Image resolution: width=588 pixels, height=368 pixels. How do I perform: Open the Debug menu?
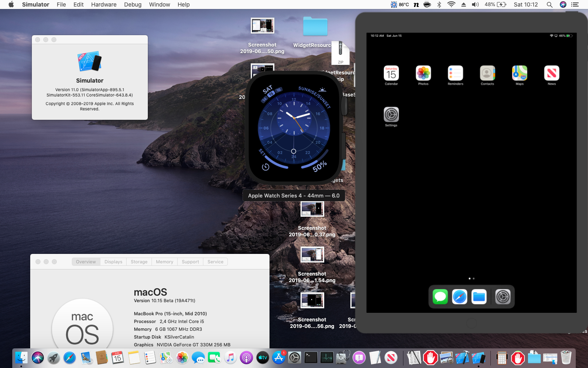pyautogui.click(x=133, y=4)
